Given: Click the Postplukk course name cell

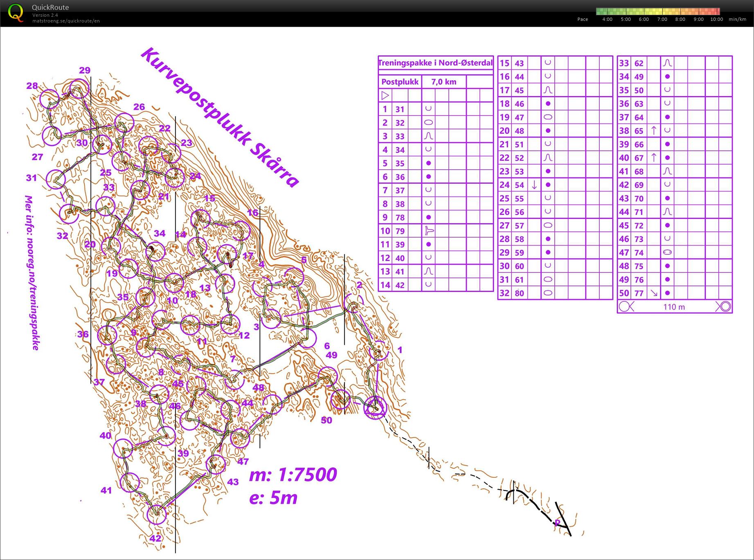Looking at the screenshot, I should [x=400, y=82].
